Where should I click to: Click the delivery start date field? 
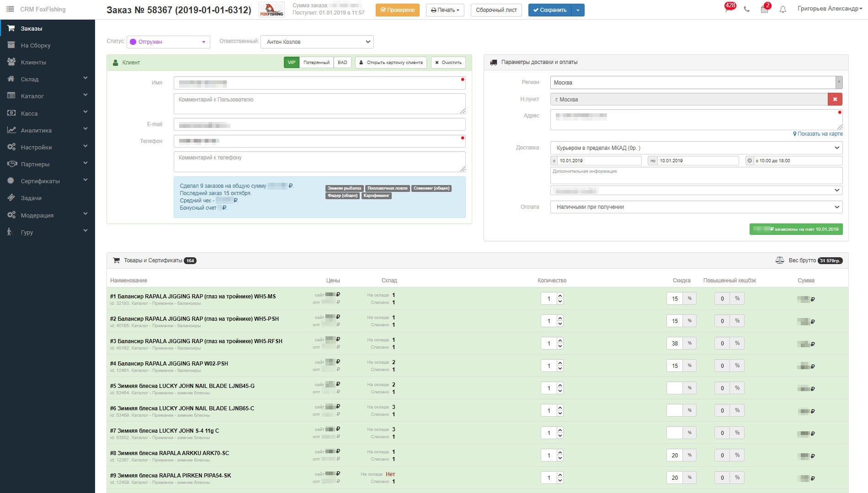[599, 161]
